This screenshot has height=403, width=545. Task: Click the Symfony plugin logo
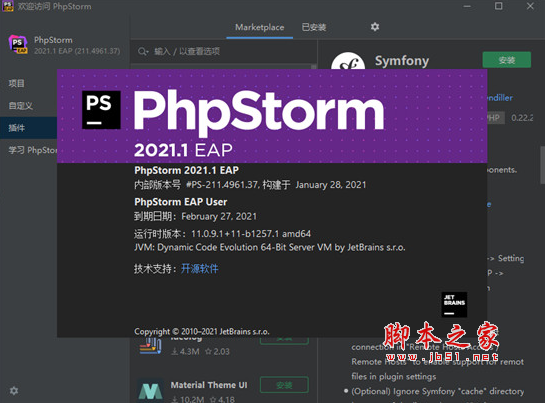click(348, 61)
